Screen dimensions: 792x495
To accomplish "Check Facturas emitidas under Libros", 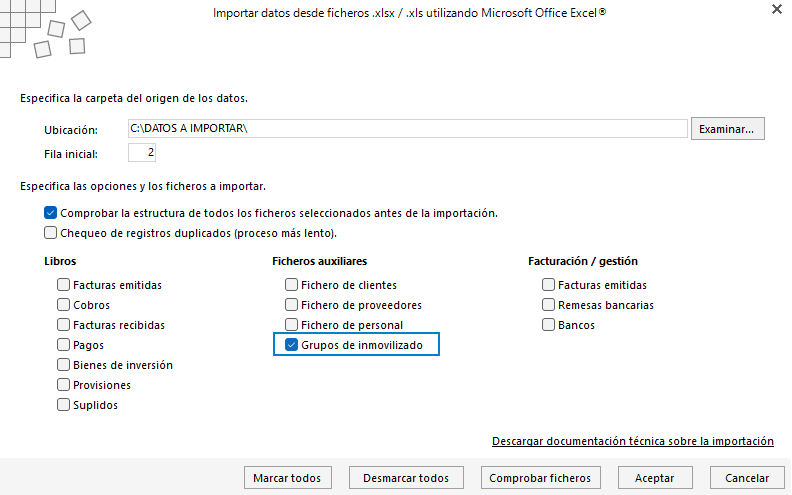I will click(x=63, y=285).
